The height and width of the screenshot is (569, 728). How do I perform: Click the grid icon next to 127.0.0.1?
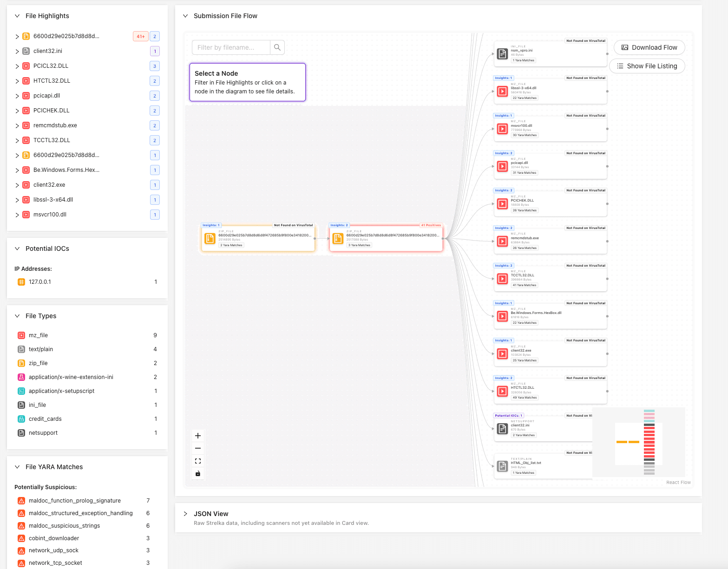pyautogui.click(x=21, y=281)
